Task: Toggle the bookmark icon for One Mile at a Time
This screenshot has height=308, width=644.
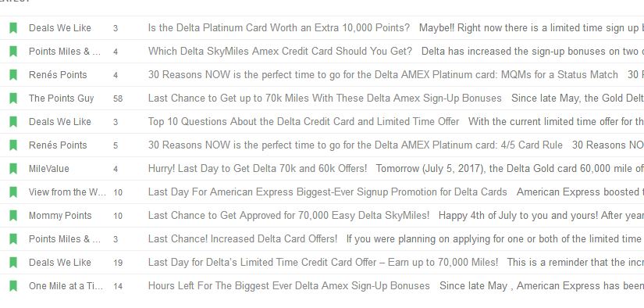Action: click(x=13, y=286)
